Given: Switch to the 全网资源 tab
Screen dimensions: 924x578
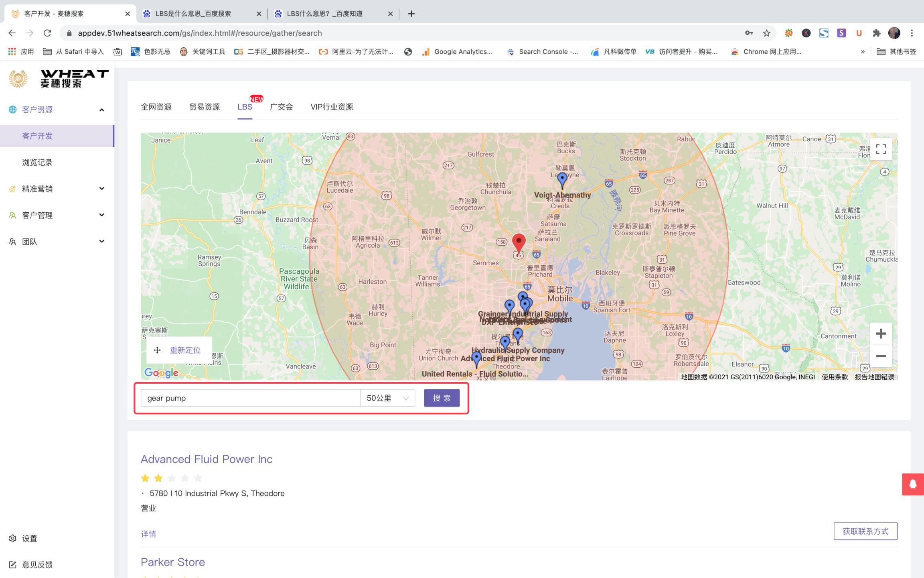Looking at the screenshot, I should tap(156, 107).
